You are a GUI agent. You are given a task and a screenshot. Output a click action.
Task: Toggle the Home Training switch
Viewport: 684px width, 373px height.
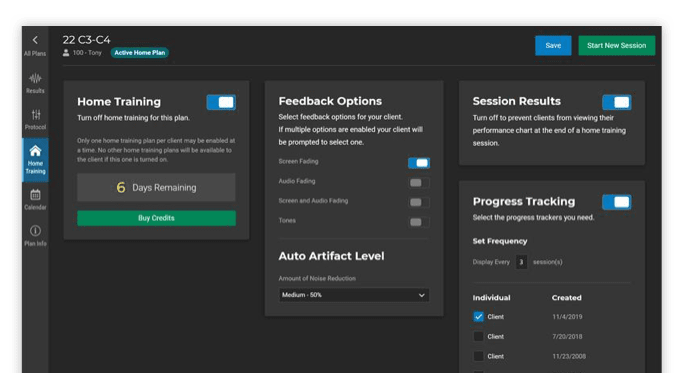click(221, 103)
